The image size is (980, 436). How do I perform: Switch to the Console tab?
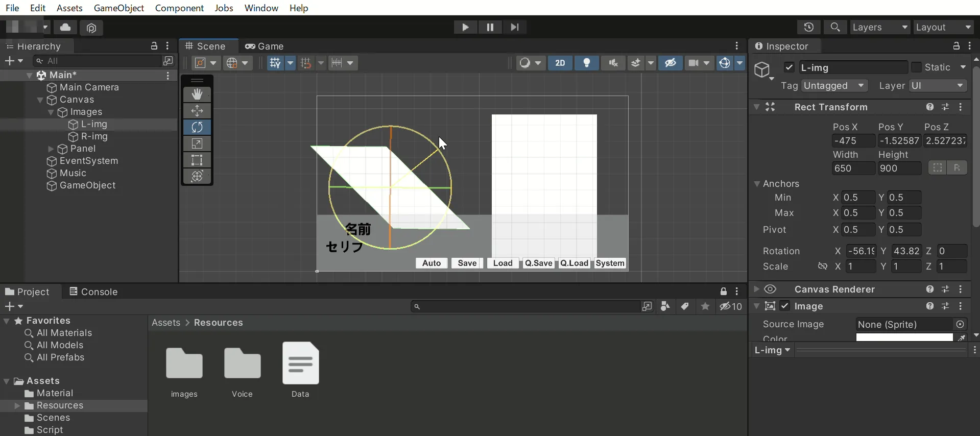[93, 292]
